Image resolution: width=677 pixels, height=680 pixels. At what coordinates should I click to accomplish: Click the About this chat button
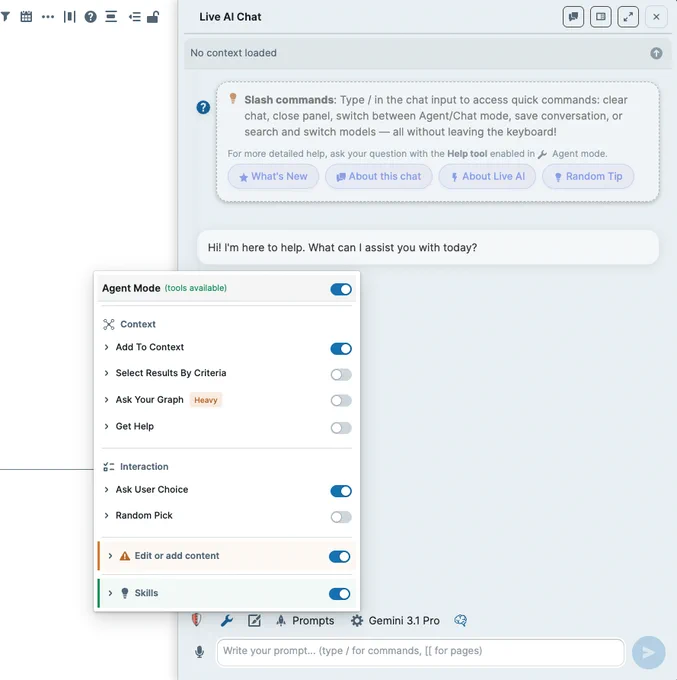[379, 177]
